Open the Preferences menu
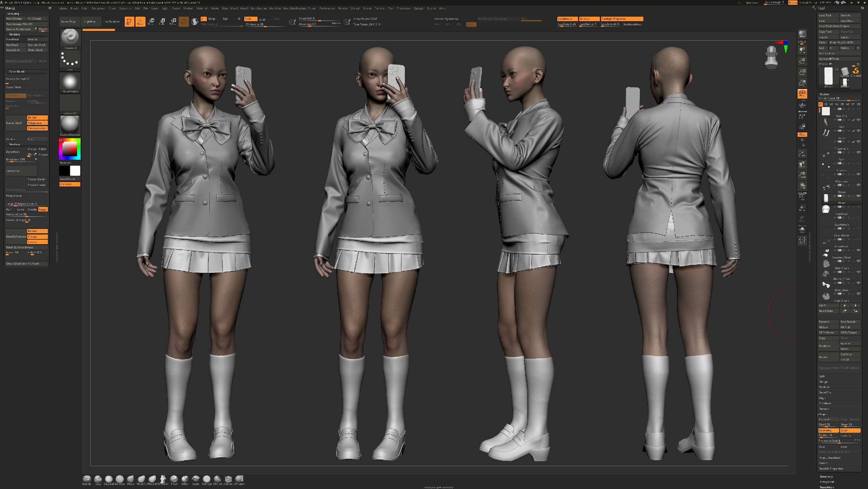The height and width of the screenshot is (489, 868). (x=327, y=8)
